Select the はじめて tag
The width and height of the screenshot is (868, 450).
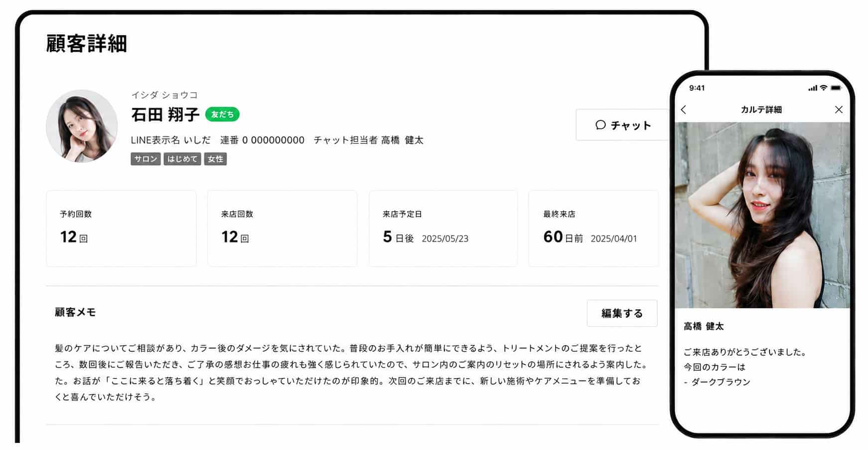182,159
